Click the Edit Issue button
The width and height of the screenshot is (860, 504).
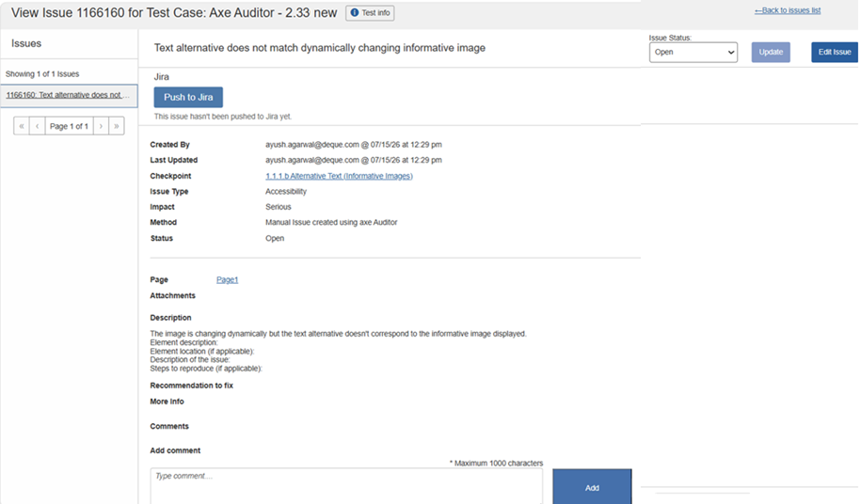pos(835,52)
